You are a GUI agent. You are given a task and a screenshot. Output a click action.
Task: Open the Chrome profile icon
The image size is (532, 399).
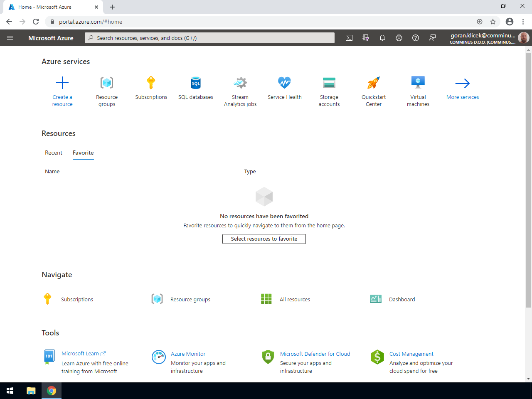pos(510,22)
